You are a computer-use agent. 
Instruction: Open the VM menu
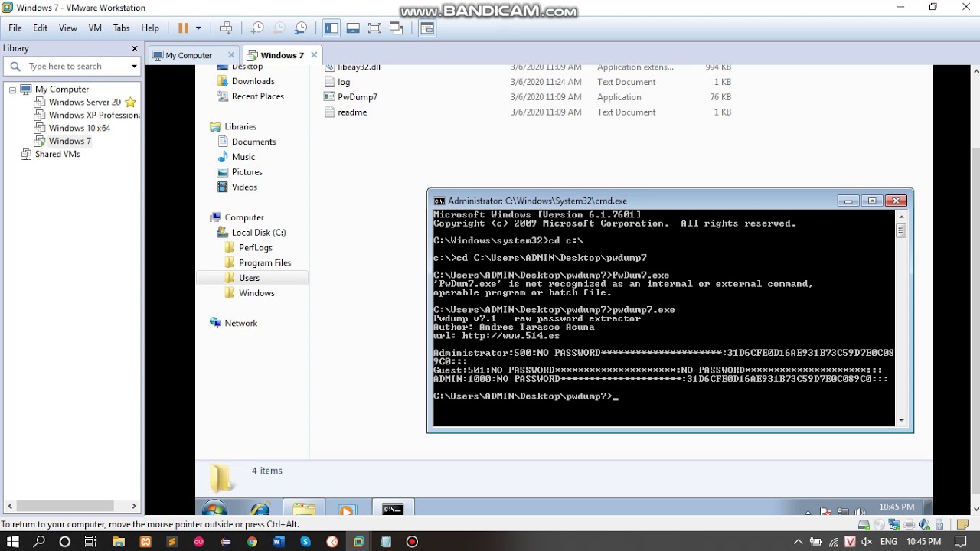95,28
